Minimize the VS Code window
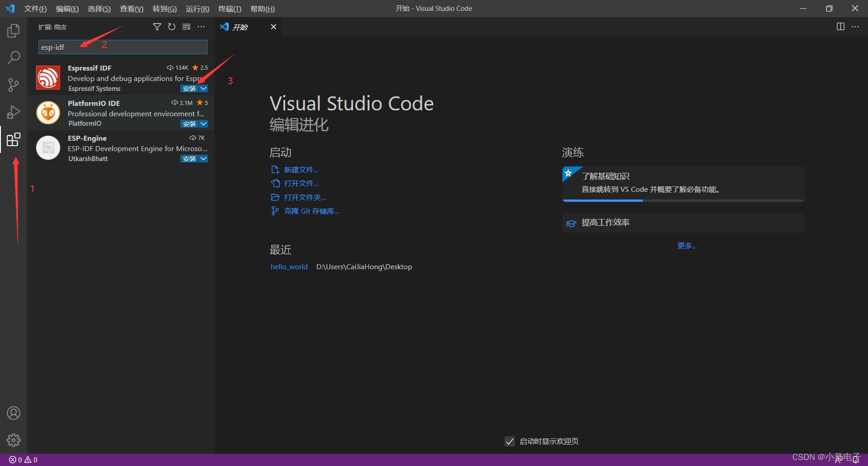The height and width of the screenshot is (466, 868). point(803,8)
